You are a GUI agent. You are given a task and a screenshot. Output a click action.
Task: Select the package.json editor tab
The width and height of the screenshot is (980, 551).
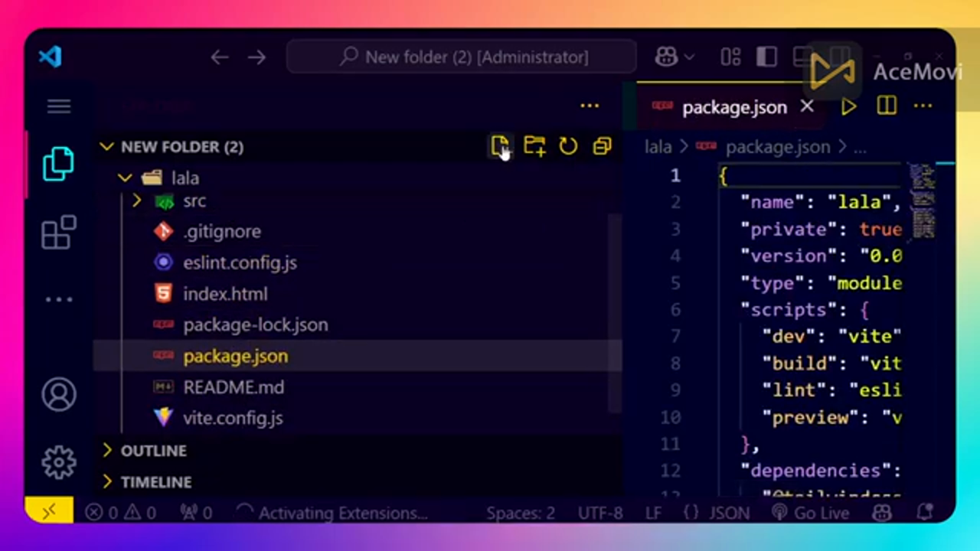coord(733,107)
